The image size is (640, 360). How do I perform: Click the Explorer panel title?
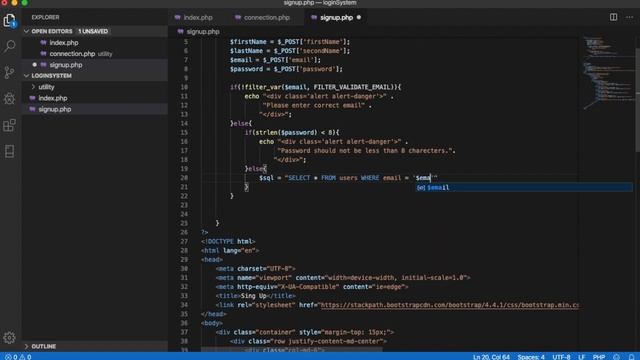click(45, 18)
